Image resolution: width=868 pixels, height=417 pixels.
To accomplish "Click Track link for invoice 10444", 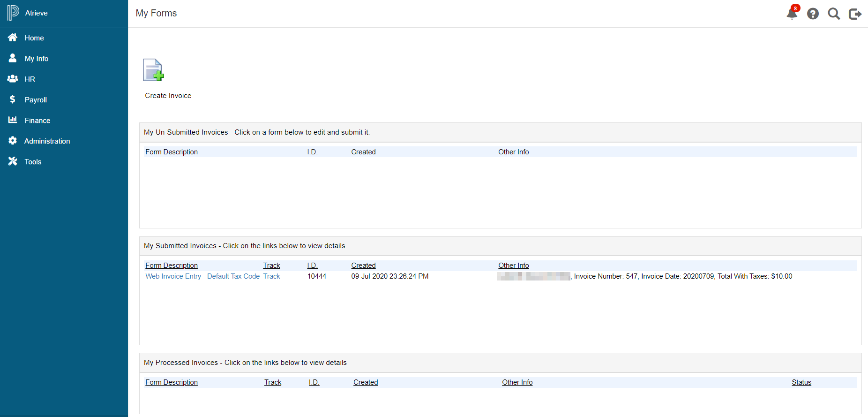I will (x=271, y=276).
